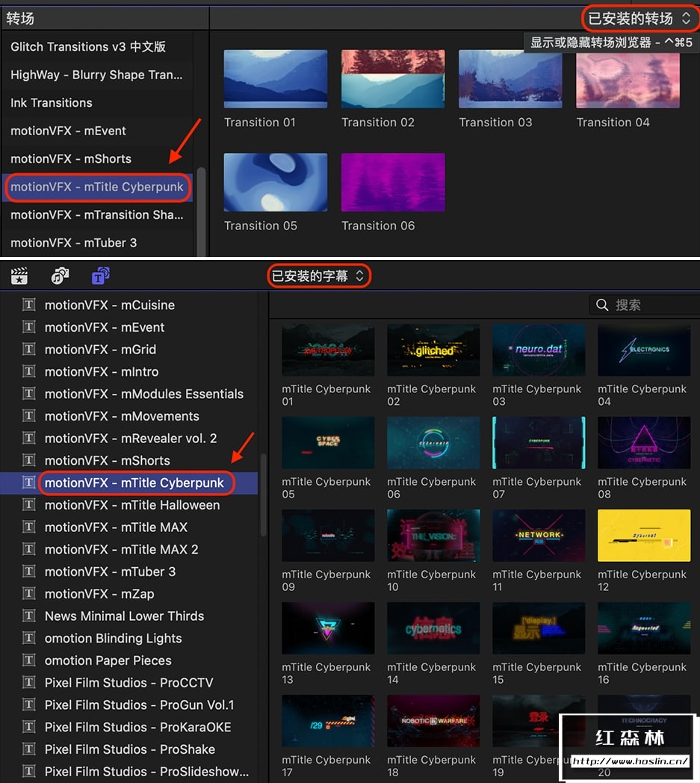Pick mTitle Cyberpunk 11 Network thumbnail
This screenshot has height=783, width=700.
click(539, 535)
